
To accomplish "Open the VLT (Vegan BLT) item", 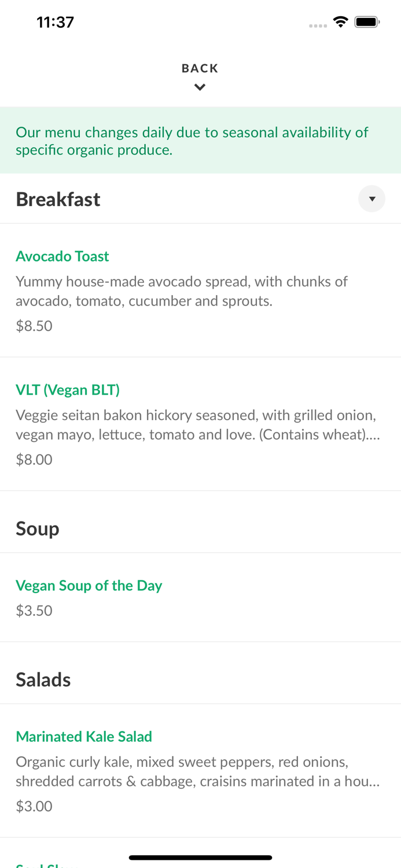I will (68, 389).
